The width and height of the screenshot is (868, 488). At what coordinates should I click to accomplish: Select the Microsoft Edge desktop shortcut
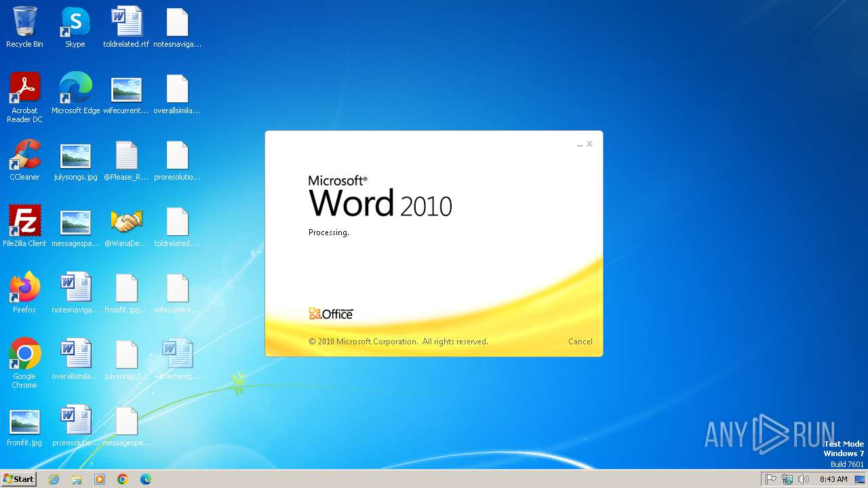[75, 94]
